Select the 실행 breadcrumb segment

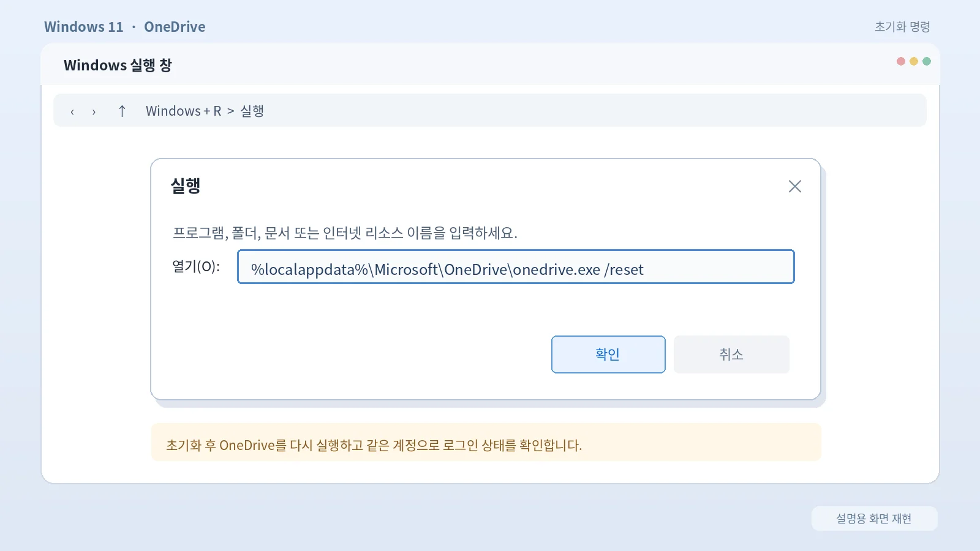252,111
